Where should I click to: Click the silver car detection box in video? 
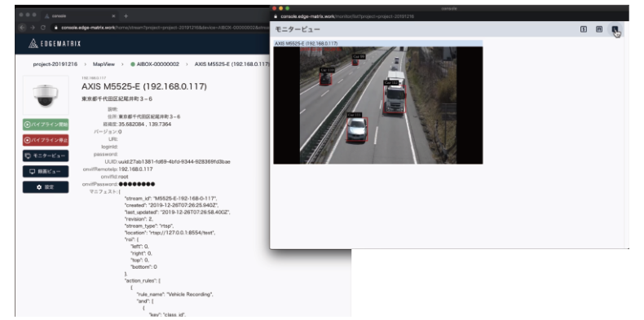tap(357, 129)
